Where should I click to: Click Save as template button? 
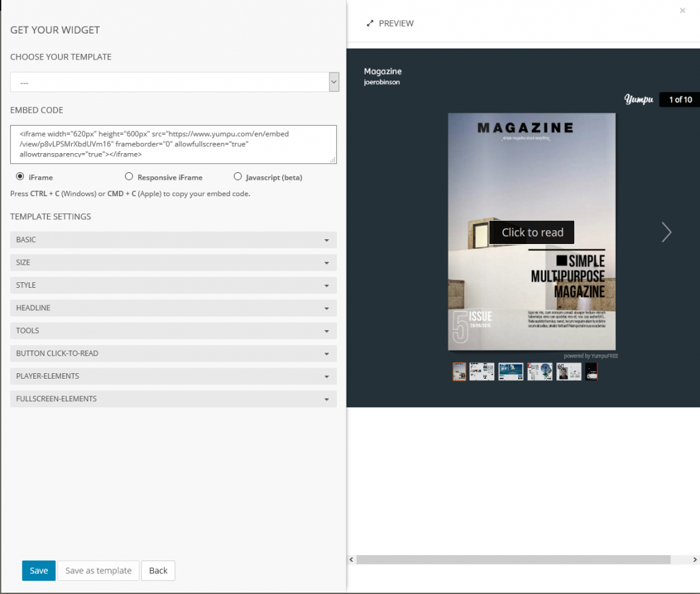pyautogui.click(x=98, y=571)
